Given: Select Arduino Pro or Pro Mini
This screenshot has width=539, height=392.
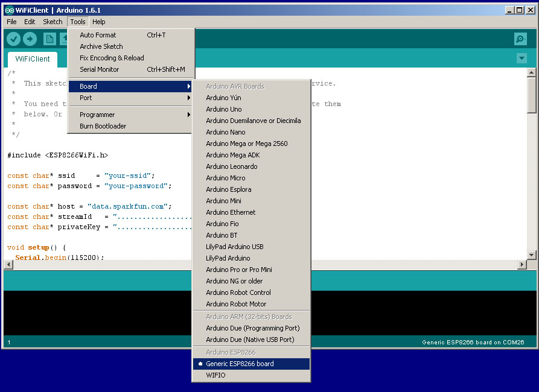Looking at the screenshot, I should click(x=251, y=270).
